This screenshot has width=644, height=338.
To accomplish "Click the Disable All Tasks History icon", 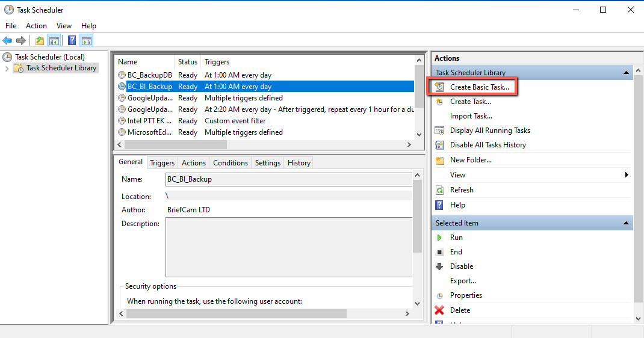I will (439, 145).
